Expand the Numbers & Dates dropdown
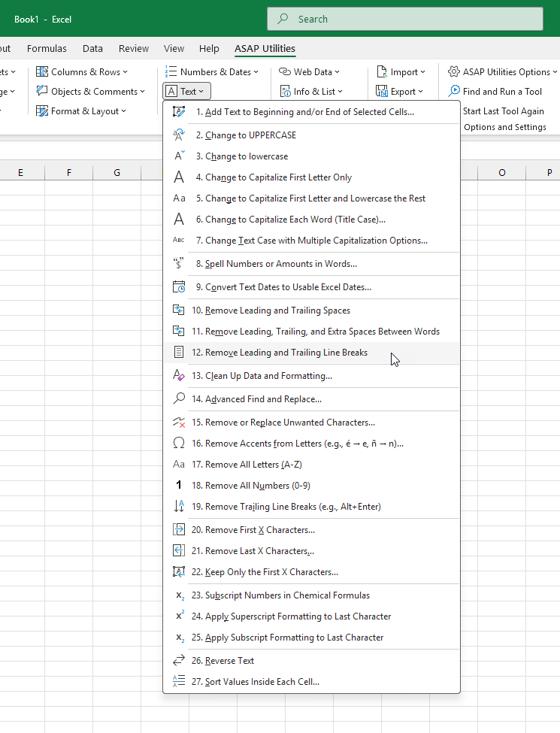Screen dimensions: 560x733 211,72
